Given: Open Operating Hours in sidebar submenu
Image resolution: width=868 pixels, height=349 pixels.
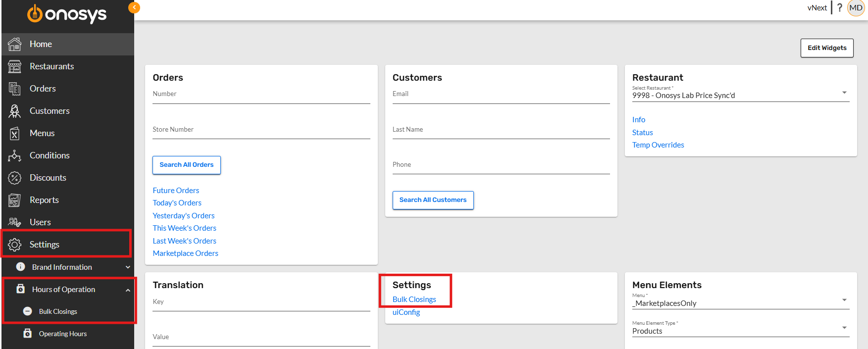Looking at the screenshot, I should [x=68, y=334].
